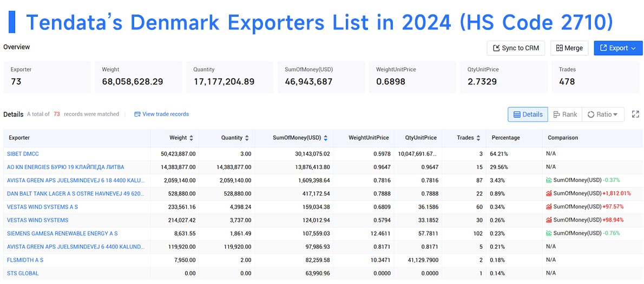Click the Quantity 17,177,204.89 overview card
This screenshot has width=644, height=284.
coord(230,76)
